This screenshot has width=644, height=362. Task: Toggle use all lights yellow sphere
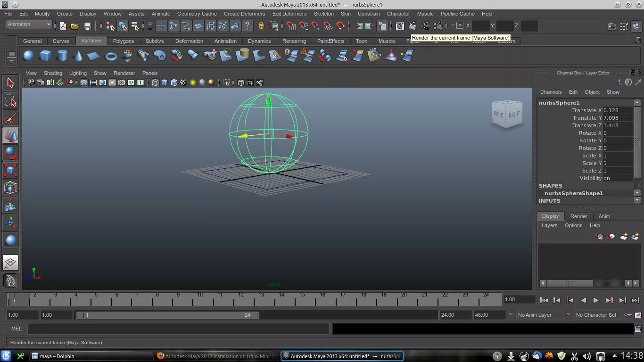[x=193, y=82]
